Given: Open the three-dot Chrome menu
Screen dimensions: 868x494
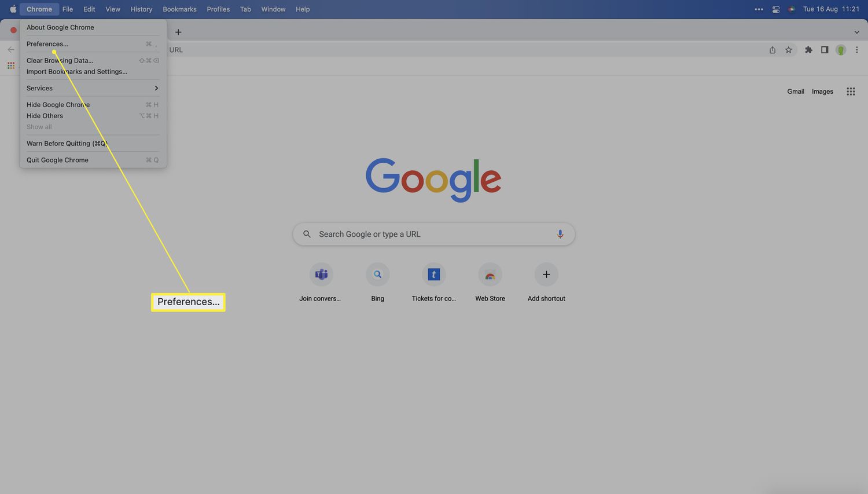Looking at the screenshot, I should pyautogui.click(x=857, y=50).
